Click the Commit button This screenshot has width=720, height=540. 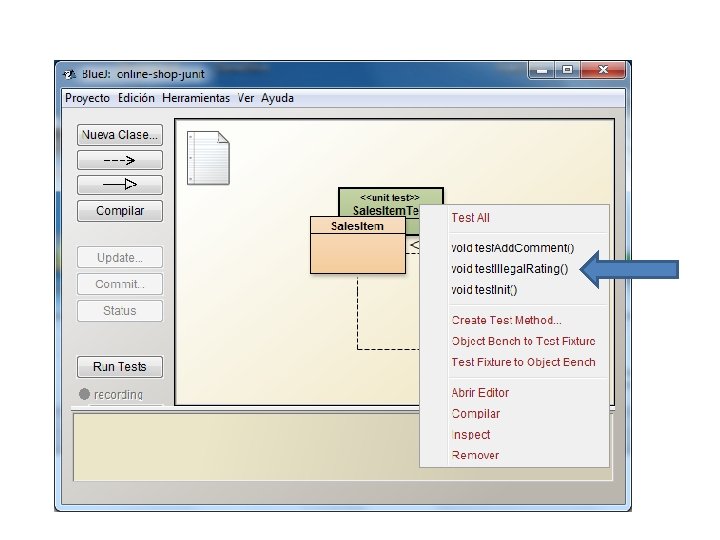[x=120, y=284]
